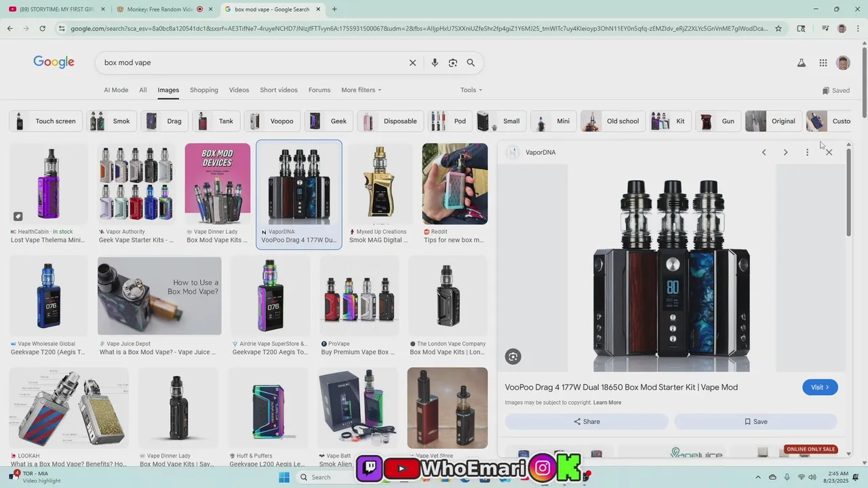Go back to previous page
868x488 pixels.
[x=9, y=28]
